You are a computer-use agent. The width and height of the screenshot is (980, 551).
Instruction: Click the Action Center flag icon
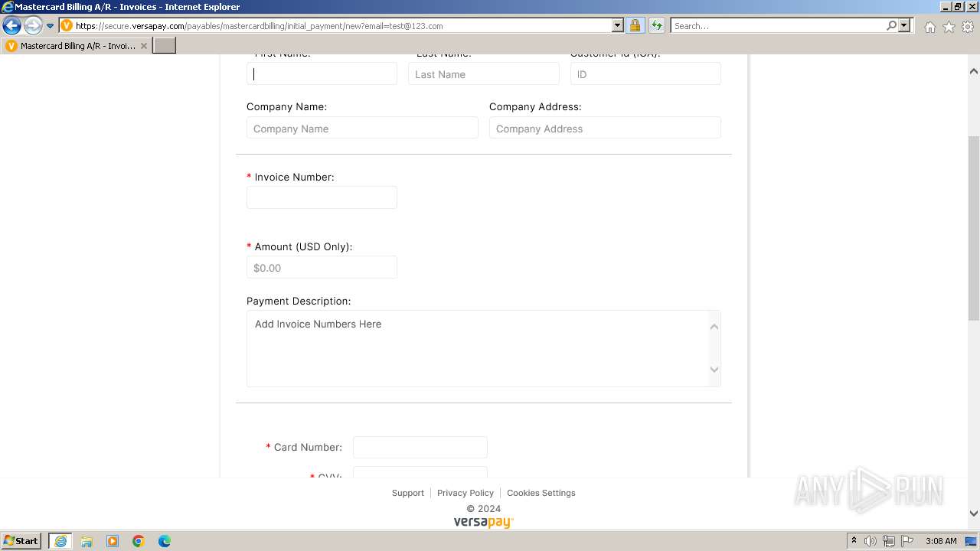point(907,541)
